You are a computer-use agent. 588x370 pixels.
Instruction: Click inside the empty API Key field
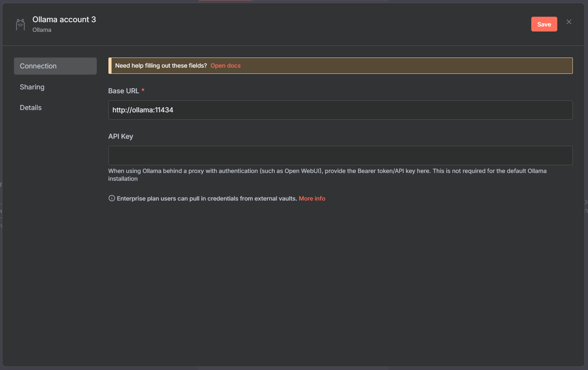(x=340, y=155)
